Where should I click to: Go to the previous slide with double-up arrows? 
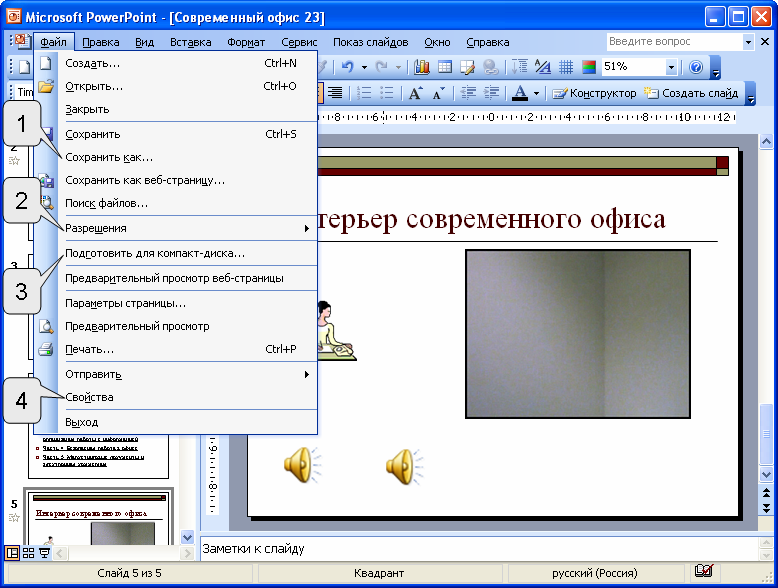click(767, 494)
